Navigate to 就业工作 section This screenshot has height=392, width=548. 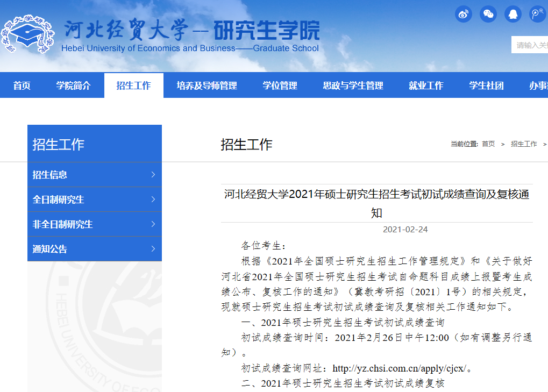(x=426, y=85)
